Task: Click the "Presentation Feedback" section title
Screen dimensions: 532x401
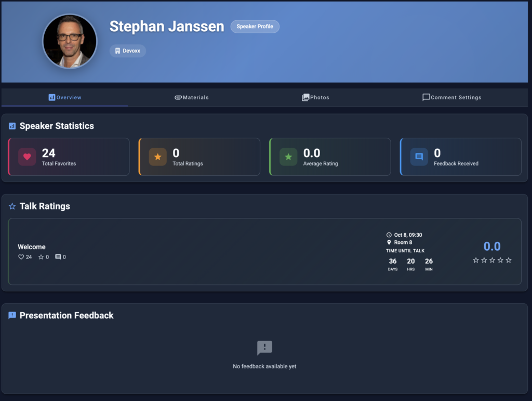Action: coord(66,315)
